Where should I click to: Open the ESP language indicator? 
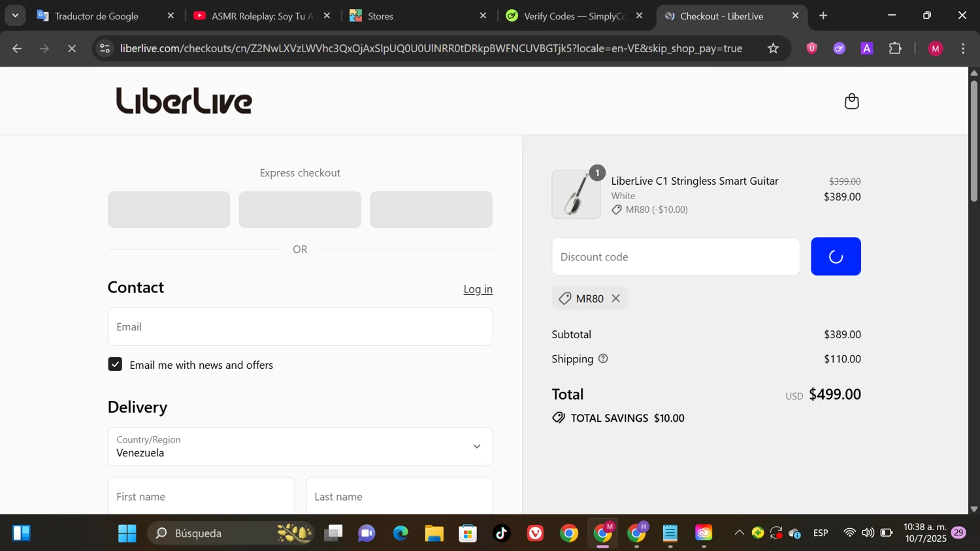pos(821,533)
